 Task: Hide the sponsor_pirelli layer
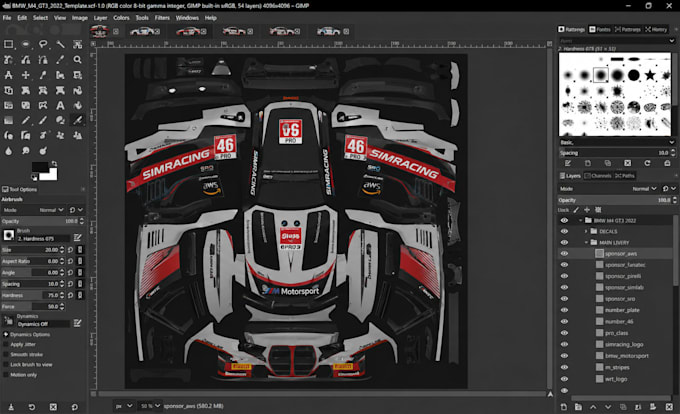[x=564, y=276]
